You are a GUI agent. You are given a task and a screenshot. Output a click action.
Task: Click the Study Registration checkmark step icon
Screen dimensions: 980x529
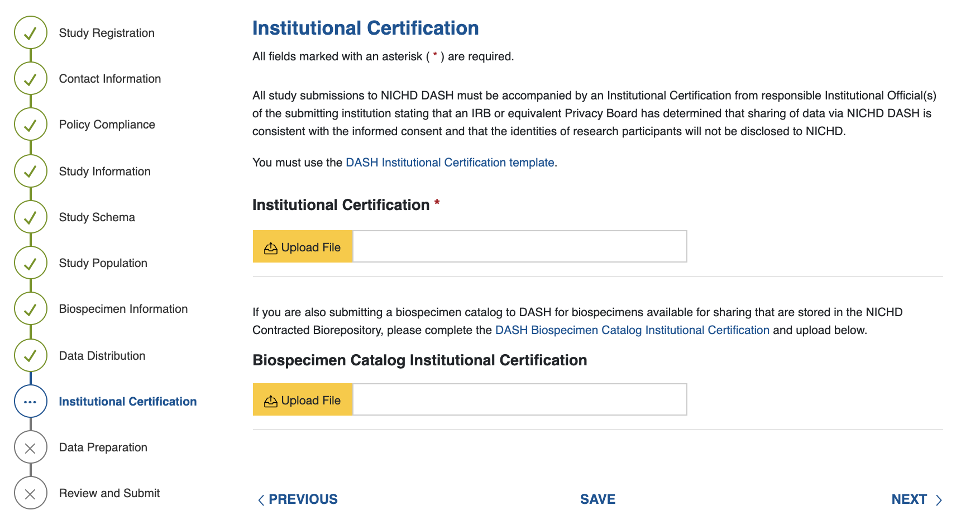click(31, 33)
